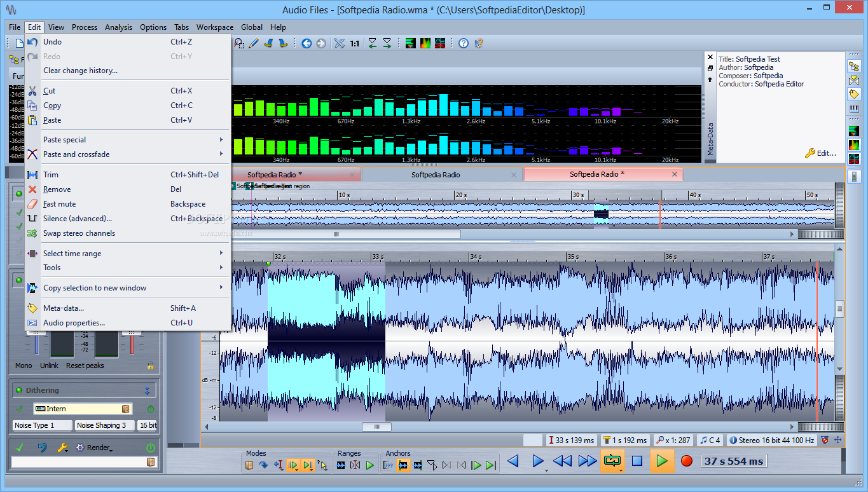868x492 pixels.
Task: Click the Edit... button in Meta-Data panel
Action: pyautogui.click(x=820, y=153)
